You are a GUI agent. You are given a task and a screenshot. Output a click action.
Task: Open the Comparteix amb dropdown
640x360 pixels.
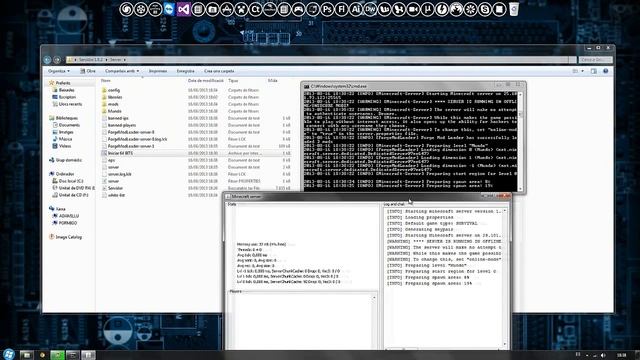(122, 71)
